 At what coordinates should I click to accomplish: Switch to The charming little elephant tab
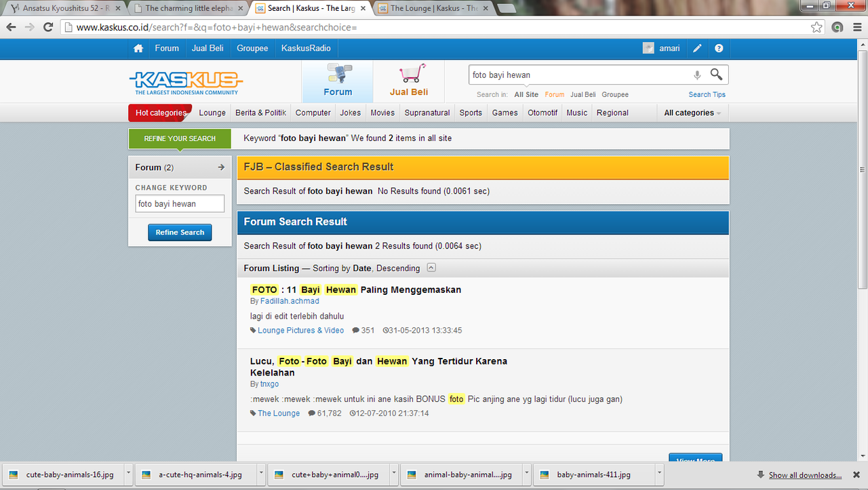pos(189,8)
